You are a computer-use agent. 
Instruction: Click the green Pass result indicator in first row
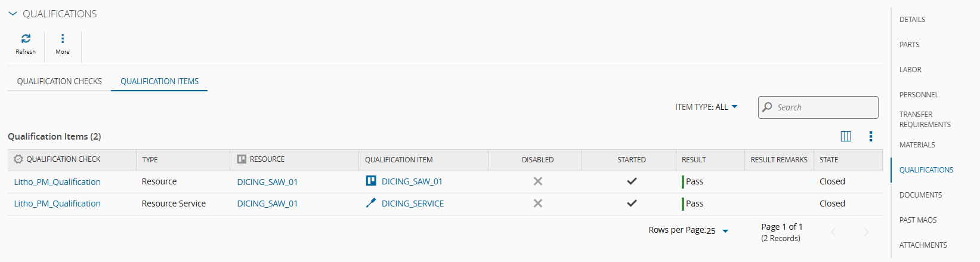click(684, 181)
